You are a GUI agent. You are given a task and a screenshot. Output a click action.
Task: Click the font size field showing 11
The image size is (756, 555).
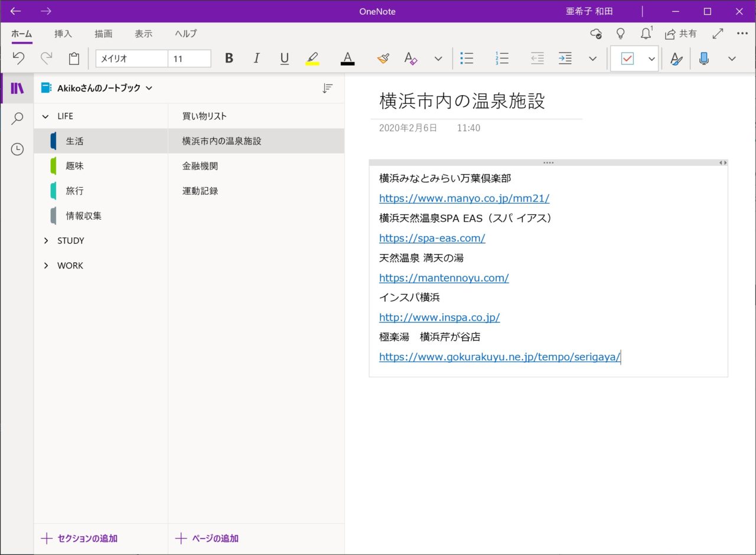tap(189, 58)
